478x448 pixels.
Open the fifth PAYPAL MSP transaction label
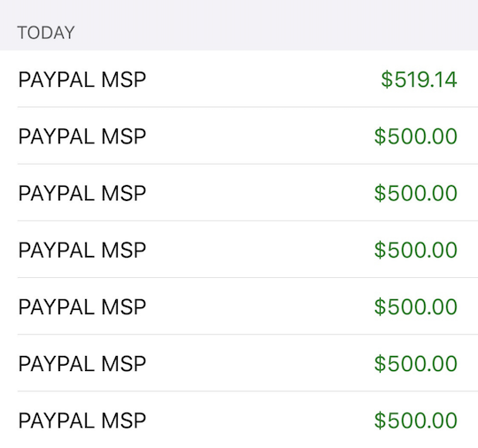(x=82, y=307)
